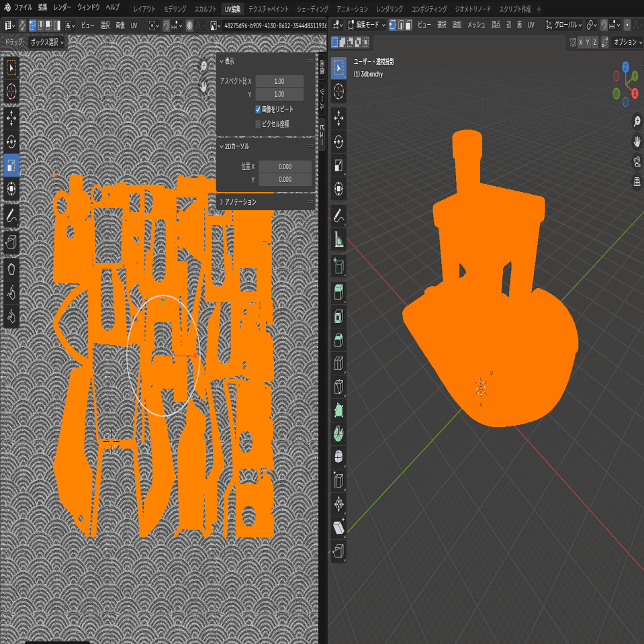This screenshot has width=644, height=644.
Task: Open UV editor type dropdown
Action: 9,26
